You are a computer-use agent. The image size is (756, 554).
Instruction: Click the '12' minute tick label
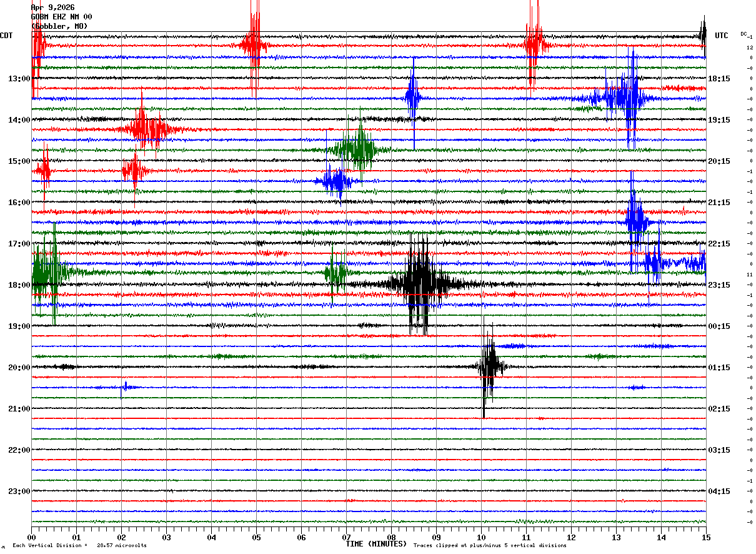tap(571, 537)
